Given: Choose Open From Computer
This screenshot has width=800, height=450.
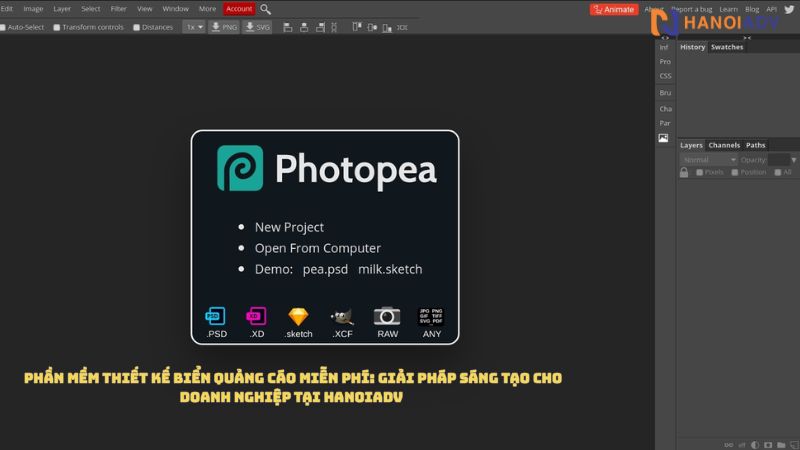Looking at the screenshot, I should click(x=318, y=248).
